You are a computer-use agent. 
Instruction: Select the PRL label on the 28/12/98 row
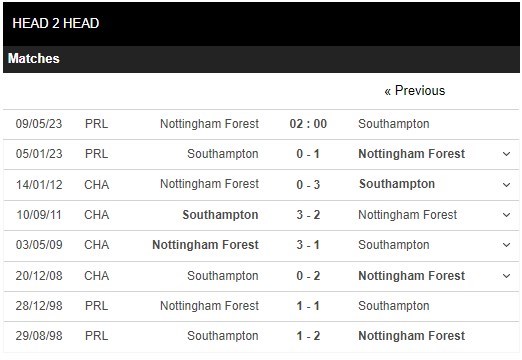click(x=97, y=306)
